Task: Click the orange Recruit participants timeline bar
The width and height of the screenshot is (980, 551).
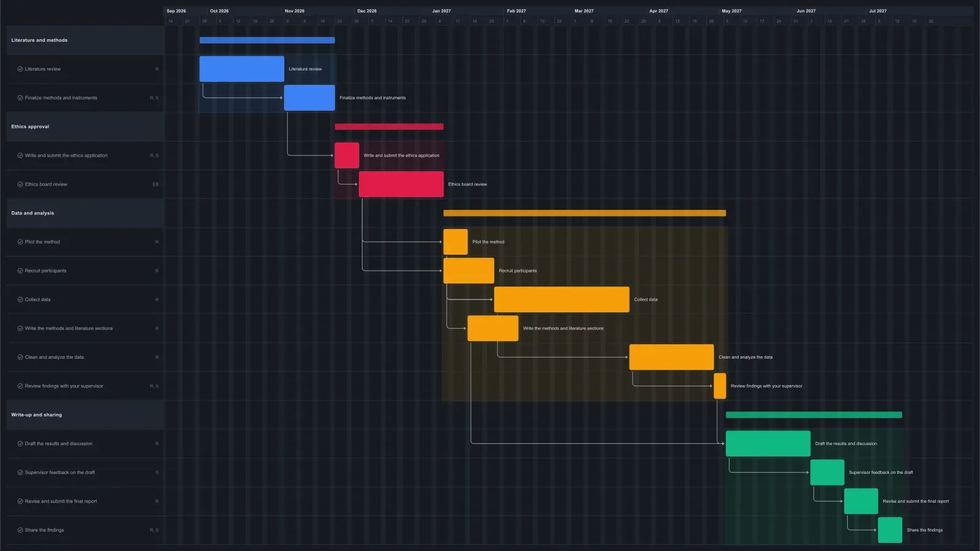Action: click(x=469, y=271)
